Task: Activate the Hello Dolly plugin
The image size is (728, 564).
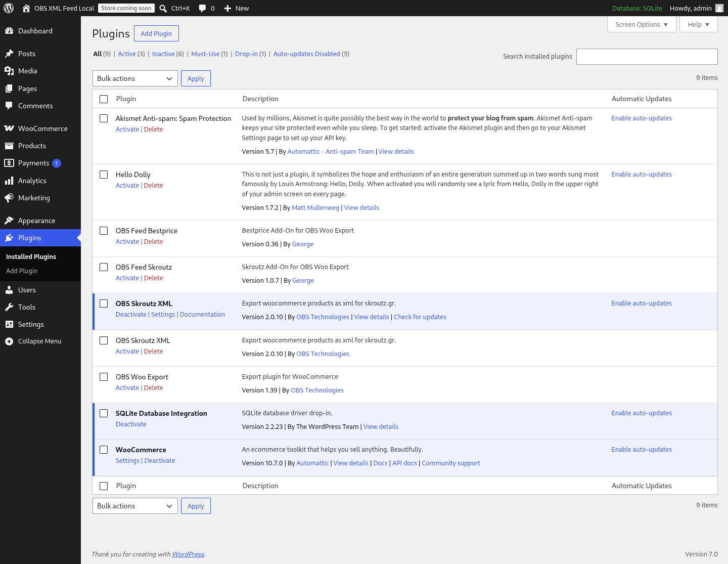Action: [x=127, y=186]
